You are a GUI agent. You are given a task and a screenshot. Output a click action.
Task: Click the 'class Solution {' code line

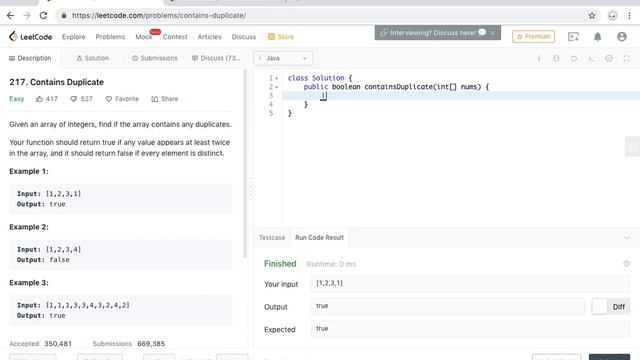(319, 78)
